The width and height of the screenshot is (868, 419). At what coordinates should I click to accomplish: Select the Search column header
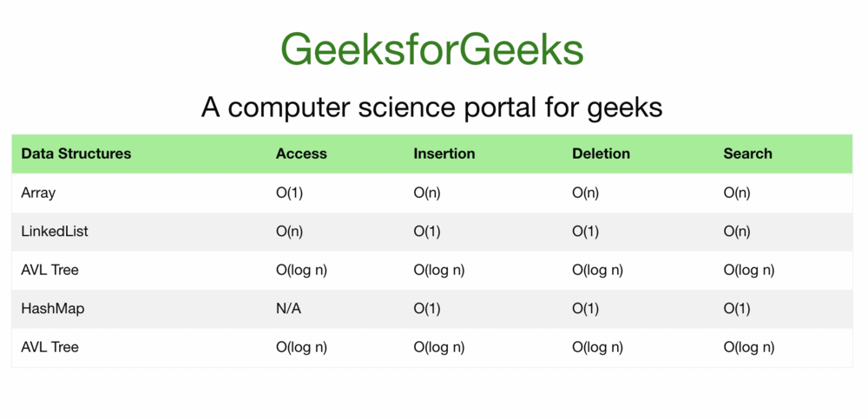click(747, 154)
